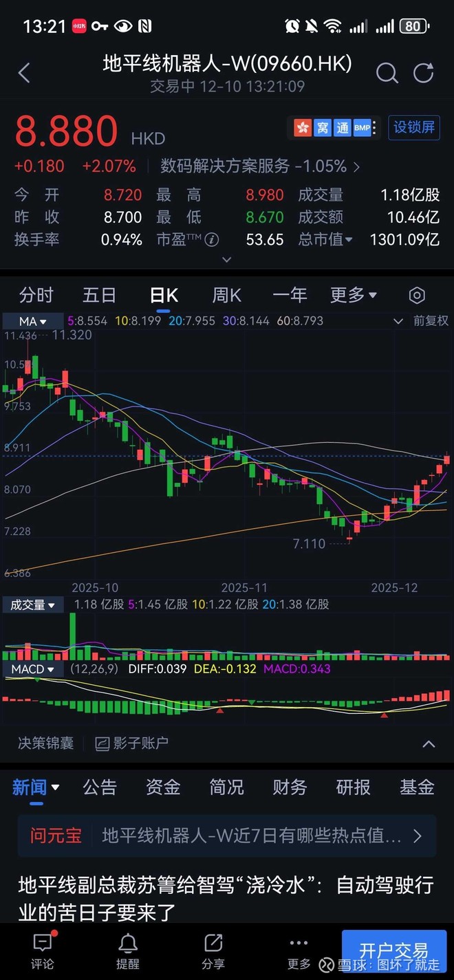Refresh quote with circular arrow icon
454x980 pixels.
click(x=423, y=72)
